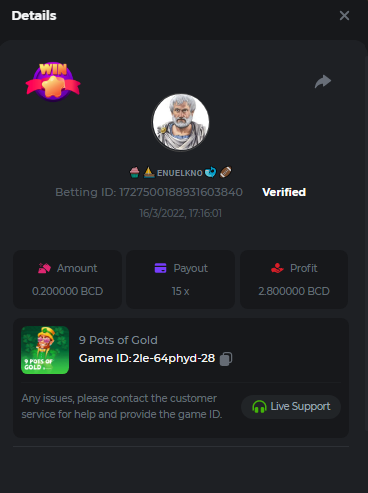Click the WIN badge medal icon
This screenshot has width=368, height=493.
pyautogui.click(x=53, y=81)
